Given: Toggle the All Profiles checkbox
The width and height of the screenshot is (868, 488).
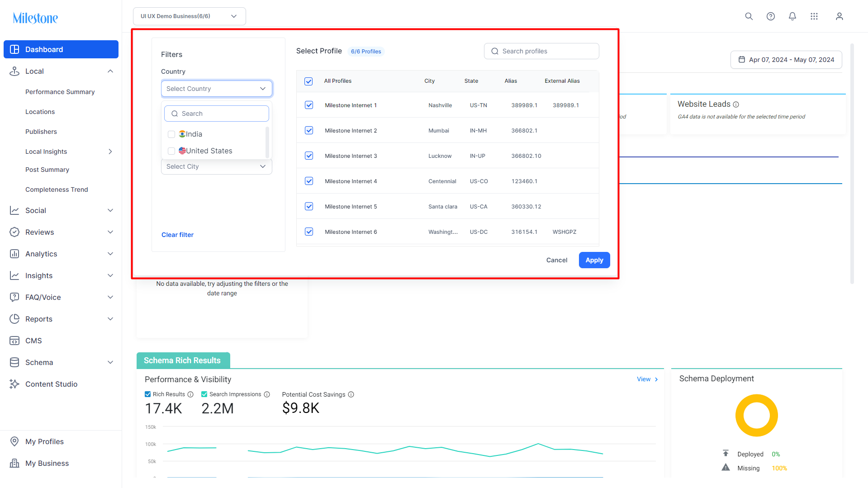Looking at the screenshot, I should pyautogui.click(x=308, y=81).
